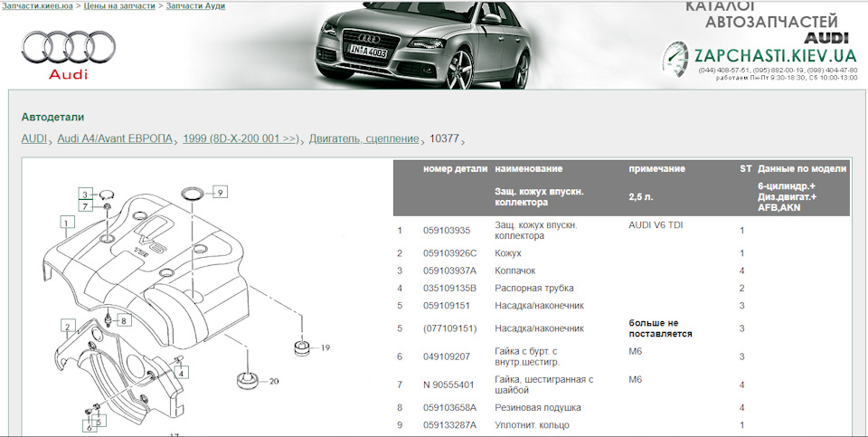
Task: Click the Audi four-rings logo
Action: [69, 46]
